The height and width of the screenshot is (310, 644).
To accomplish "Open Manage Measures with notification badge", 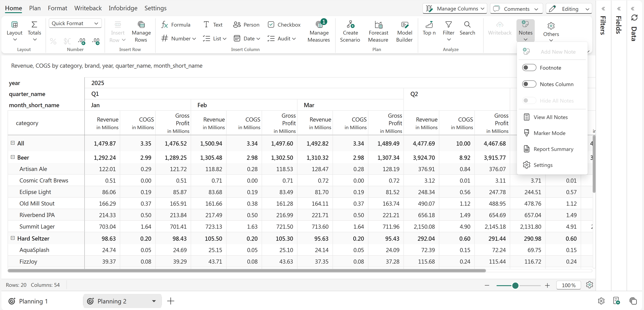I will (x=319, y=32).
